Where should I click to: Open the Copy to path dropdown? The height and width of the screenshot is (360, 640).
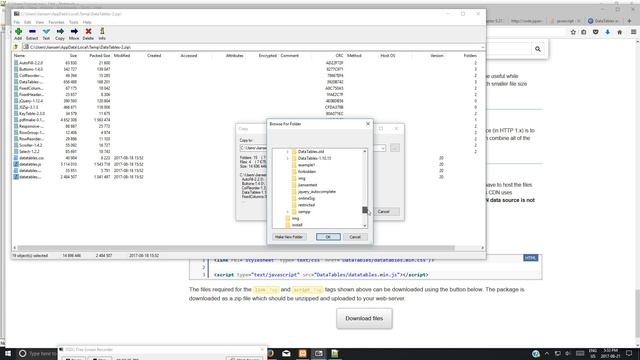(x=383, y=148)
